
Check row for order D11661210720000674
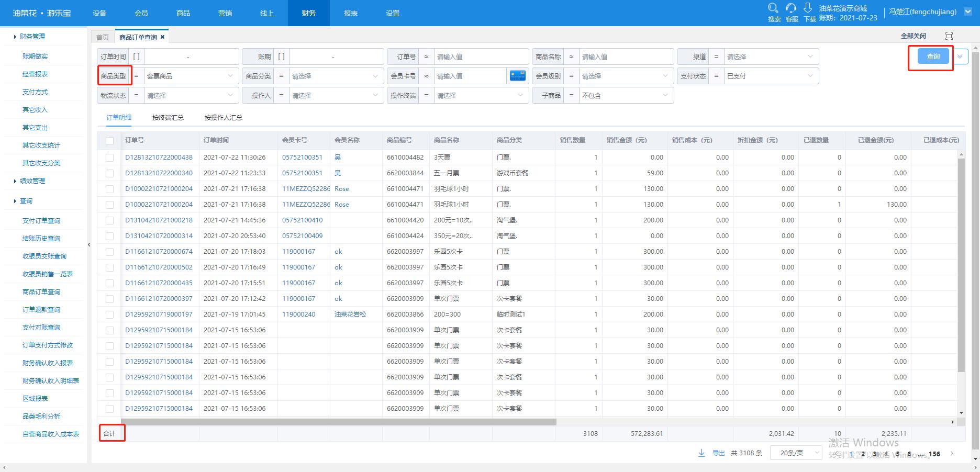click(x=109, y=252)
